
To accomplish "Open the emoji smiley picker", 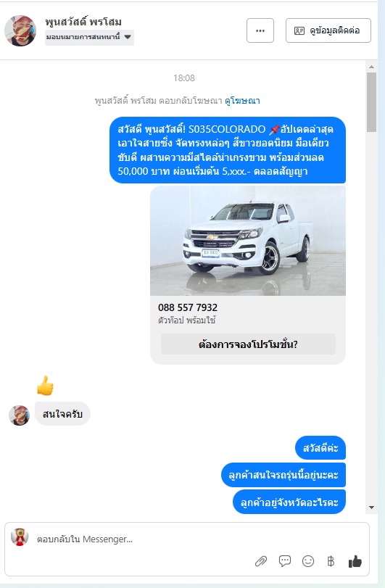I will 308,561.
